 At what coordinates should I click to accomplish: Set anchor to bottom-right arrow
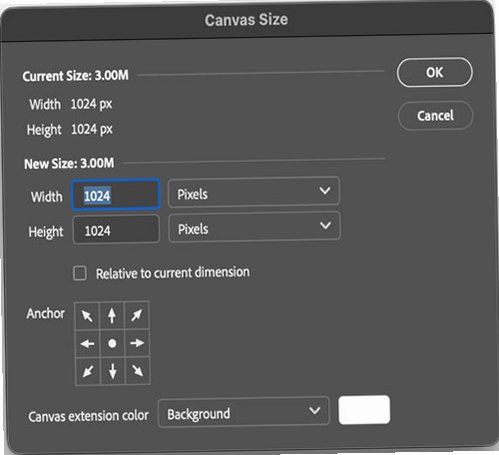(138, 371)
